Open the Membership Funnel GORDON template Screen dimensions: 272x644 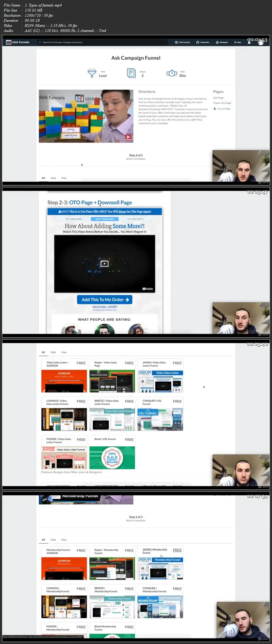point(64,563)
